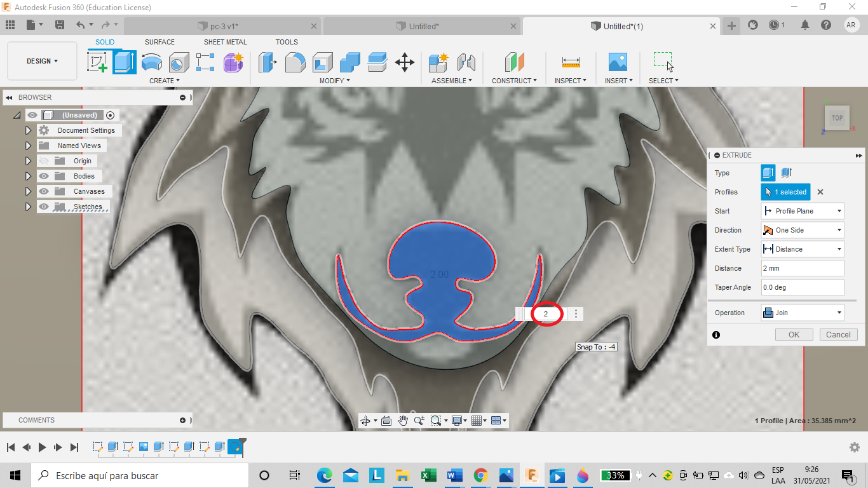Click the Undo arrow
Screen dimensions: 868x488
click(x=80, y=25)
